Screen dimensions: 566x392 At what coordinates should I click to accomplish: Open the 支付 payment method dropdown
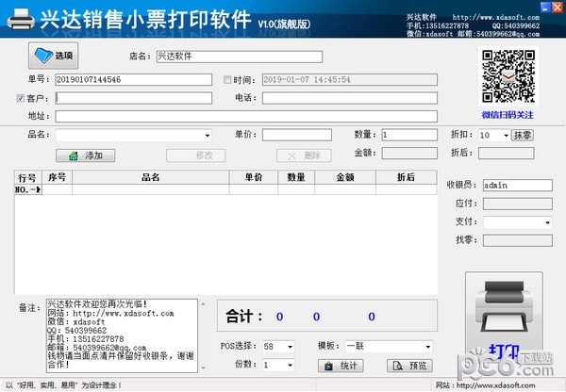[x=547, y=222]
